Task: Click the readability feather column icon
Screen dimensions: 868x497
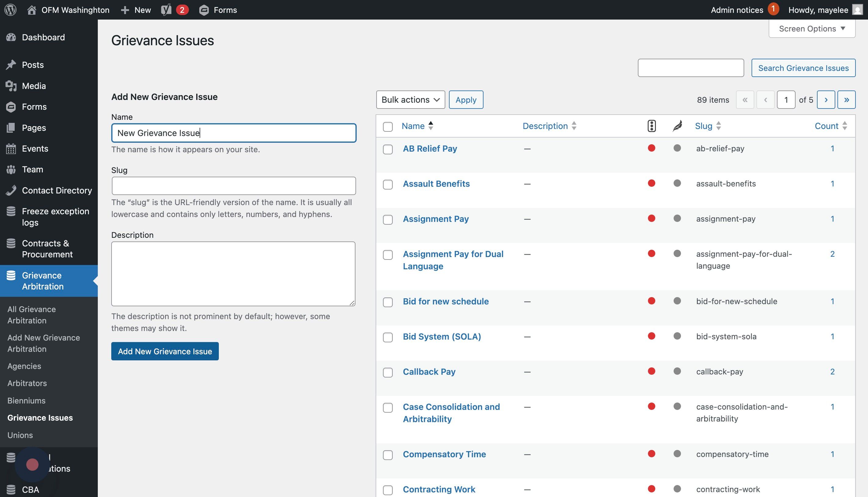Action: coord(677,126)
